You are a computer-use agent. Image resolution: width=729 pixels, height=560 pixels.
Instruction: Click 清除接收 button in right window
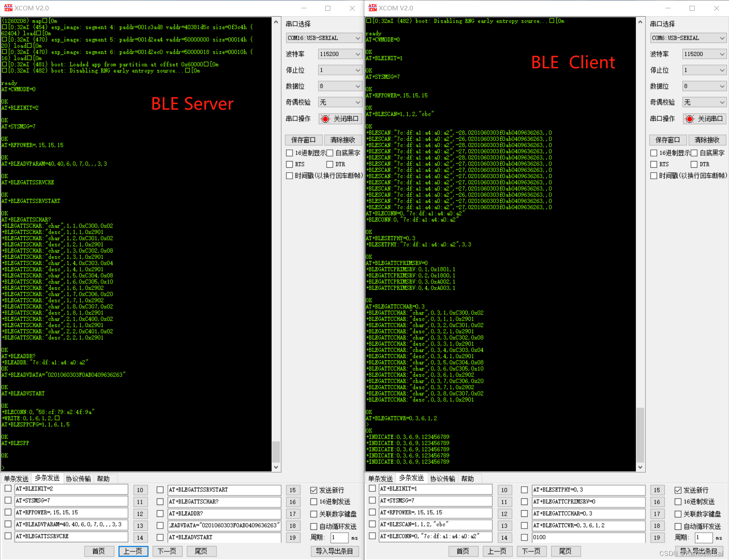pos(707,140)
